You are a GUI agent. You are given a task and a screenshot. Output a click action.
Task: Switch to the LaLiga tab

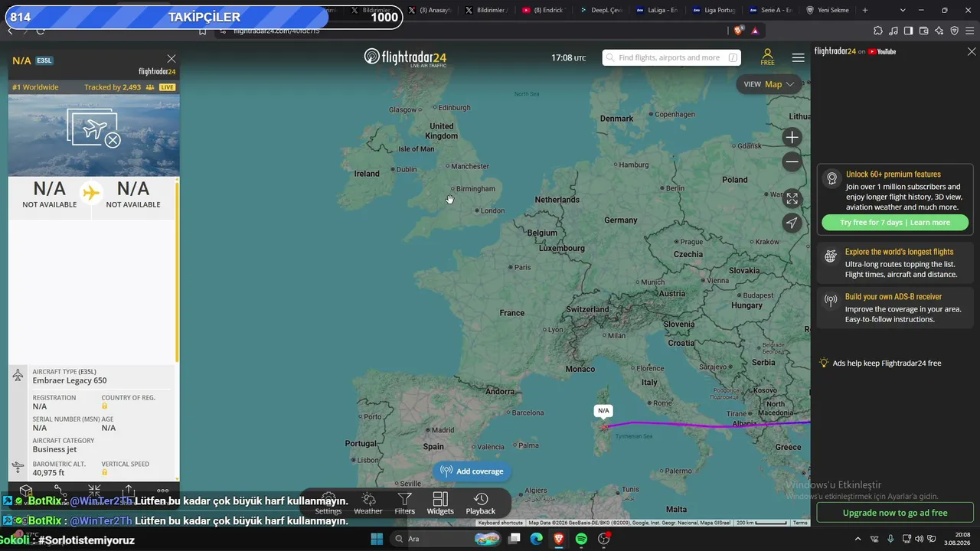(658, 10)
